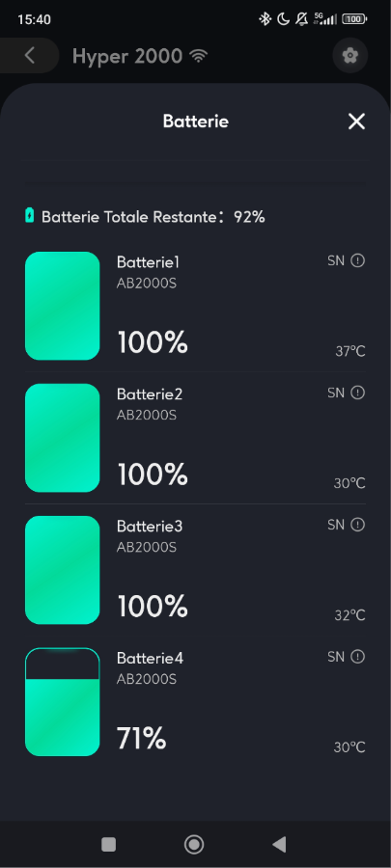The height and width of the screenshot is (868, 391).
Task: Tap the Hyper 2000 device title
Action: [x=126, y=56]
